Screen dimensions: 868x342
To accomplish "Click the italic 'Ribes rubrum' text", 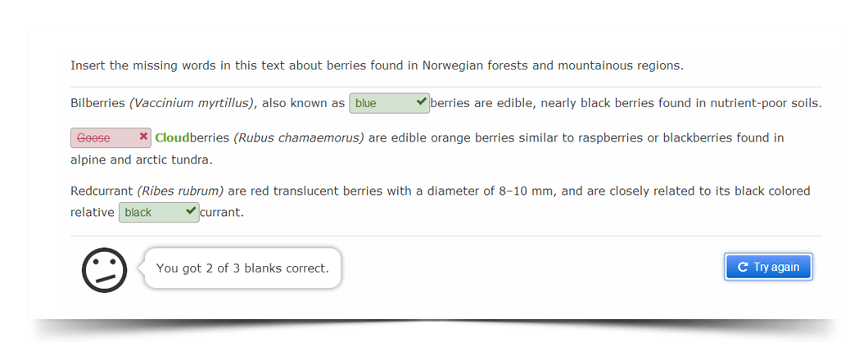I will tap(180, 191).
